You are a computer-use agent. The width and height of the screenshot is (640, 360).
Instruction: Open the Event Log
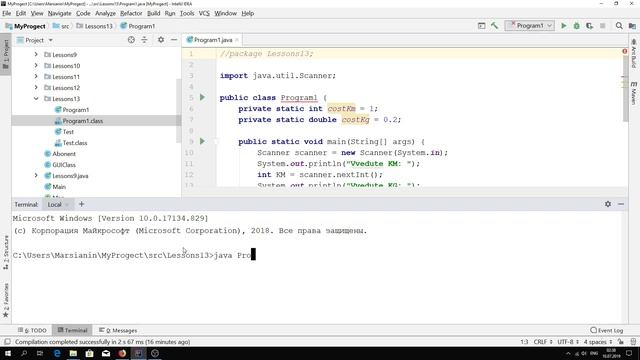(x=607, y=330)
